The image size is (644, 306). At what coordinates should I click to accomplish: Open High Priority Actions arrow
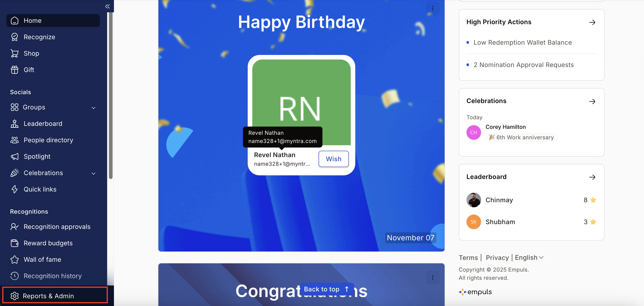point(592,22)
